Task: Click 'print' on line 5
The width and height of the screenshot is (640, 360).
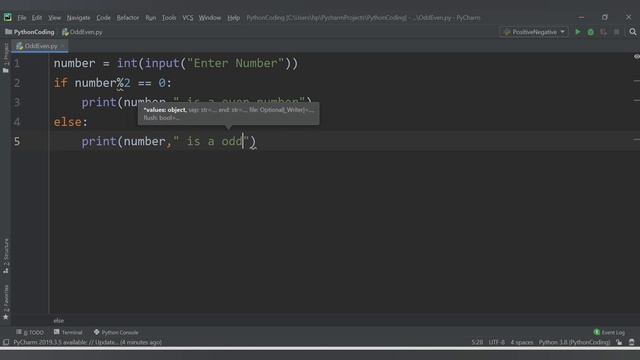Action: (x=99, y=142)
